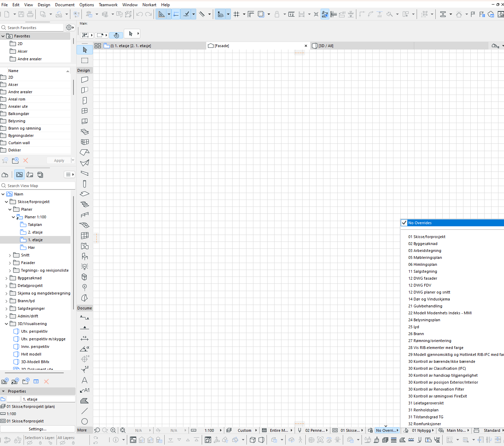Open the Teamwork menu

pos(108,5)
